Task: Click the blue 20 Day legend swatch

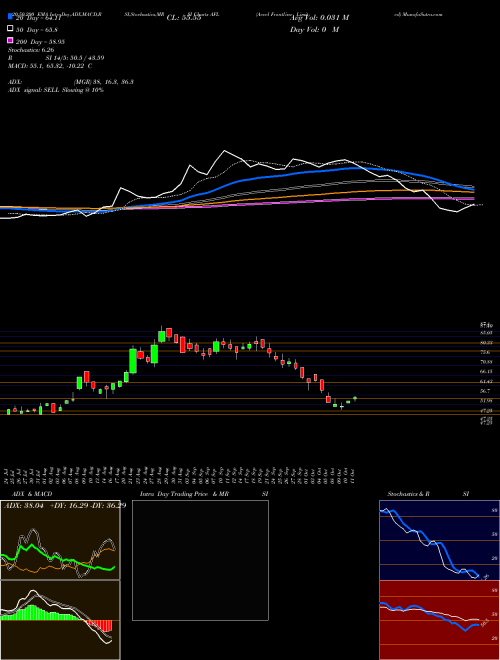Action: click(x=10, y=16)
